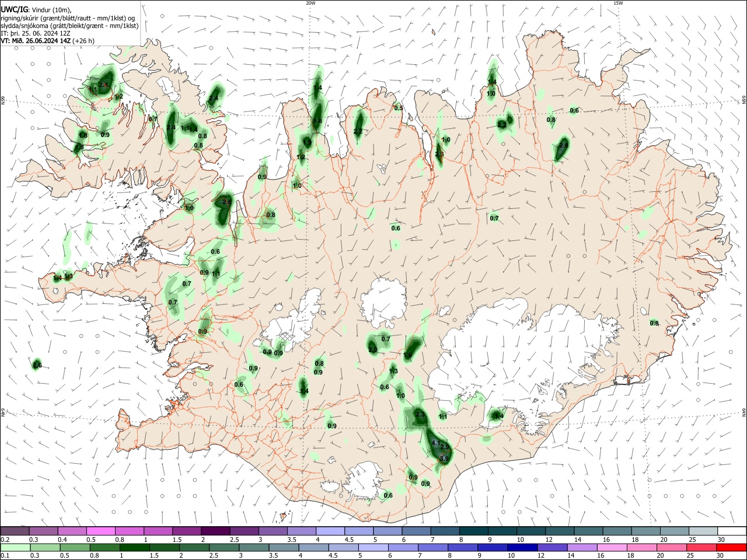The width and height of the screenshot is (747, 560).
Task: Click the 4.1 rainfall value on the map
Action: tap(435, 443)
